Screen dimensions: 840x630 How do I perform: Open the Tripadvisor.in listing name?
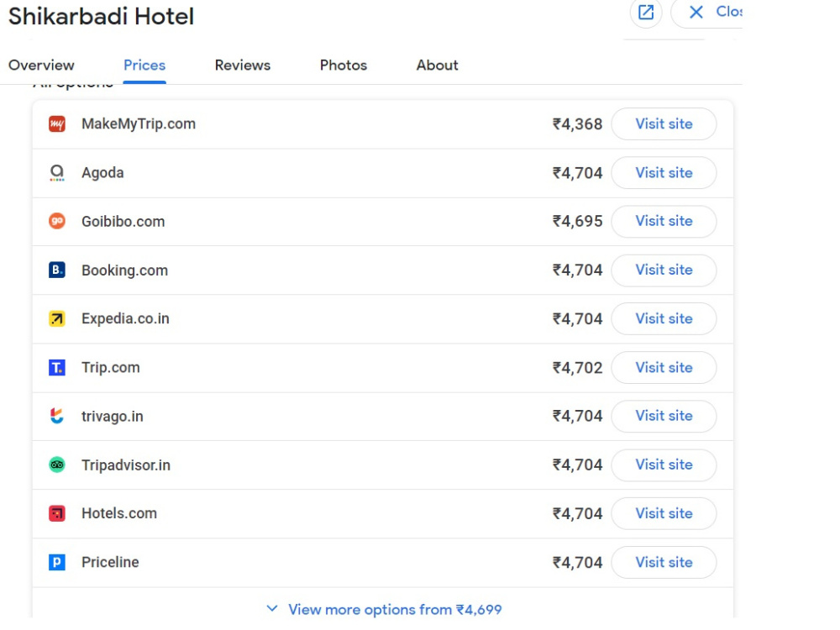coord(126,465)
